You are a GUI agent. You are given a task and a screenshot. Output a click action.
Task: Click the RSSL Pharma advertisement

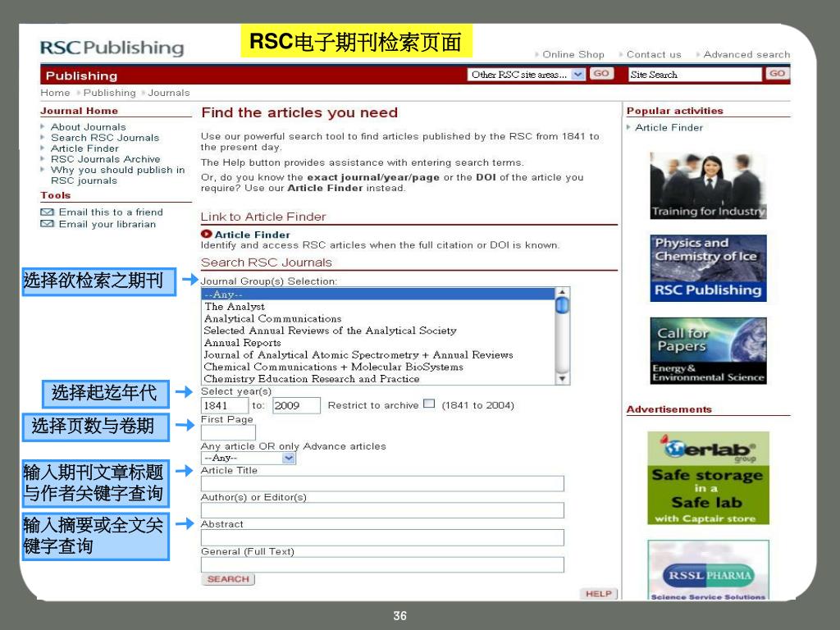pyautogui.click(x=708, y=570)
